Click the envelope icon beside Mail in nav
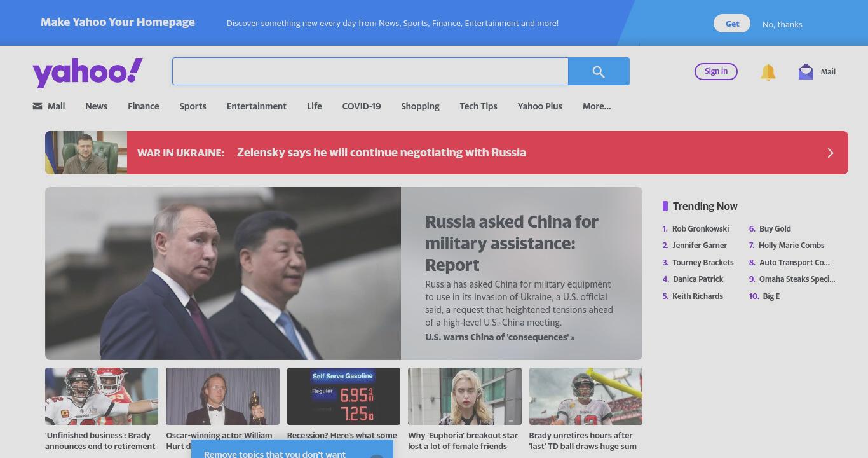The width and height of the screenshot is (868, 458). click(37, 106)
